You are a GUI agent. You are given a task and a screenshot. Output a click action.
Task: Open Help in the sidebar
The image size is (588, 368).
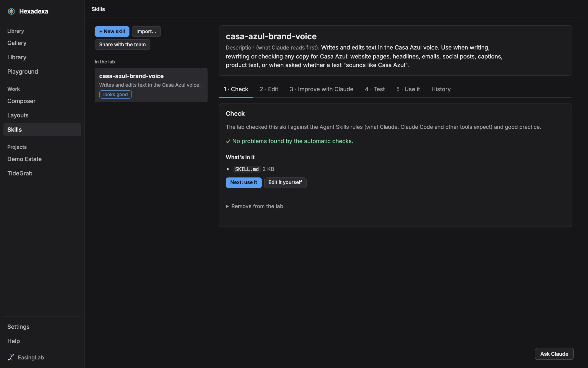point(42,341)
